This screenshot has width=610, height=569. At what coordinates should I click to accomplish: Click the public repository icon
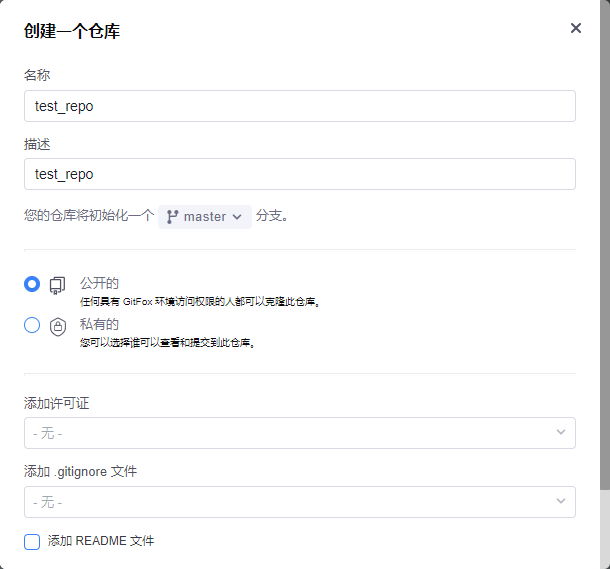(x=58, y=285)
